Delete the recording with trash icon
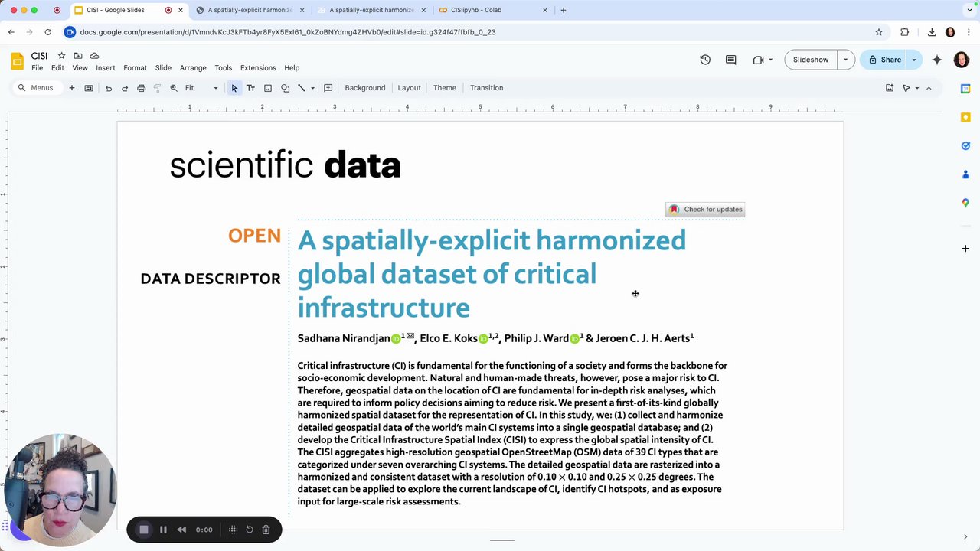Image resolution: width=980 pixels, height=551 pixels. (266, 530)
